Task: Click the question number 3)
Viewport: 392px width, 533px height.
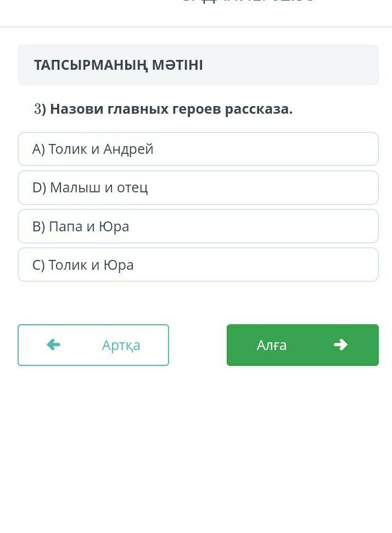Action: [40, 109]
